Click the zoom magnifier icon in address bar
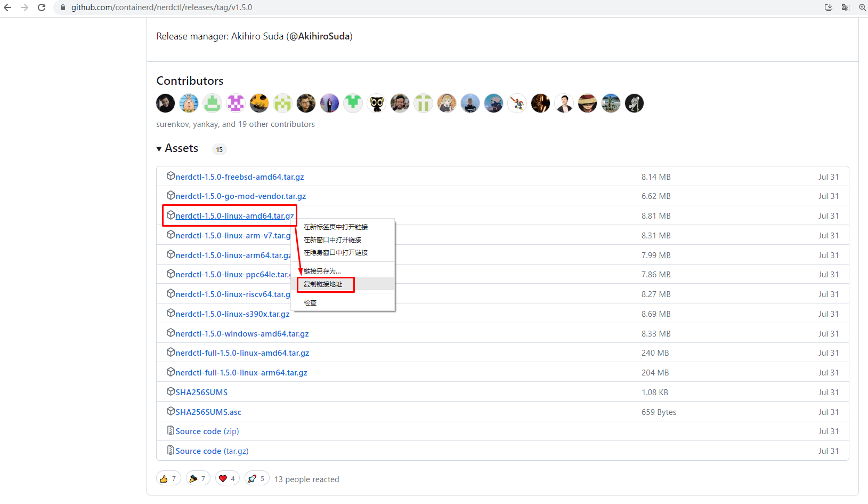868x504 pixels. point(862,7)
